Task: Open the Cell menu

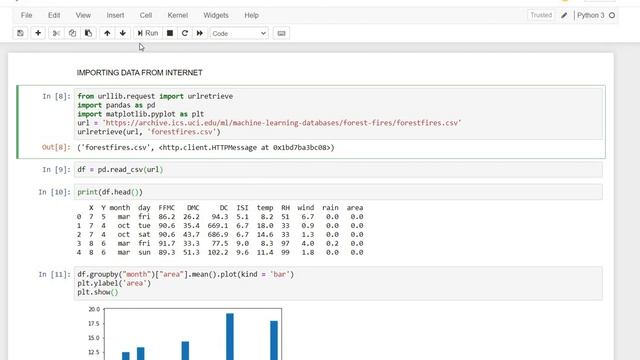Action: 146,15
